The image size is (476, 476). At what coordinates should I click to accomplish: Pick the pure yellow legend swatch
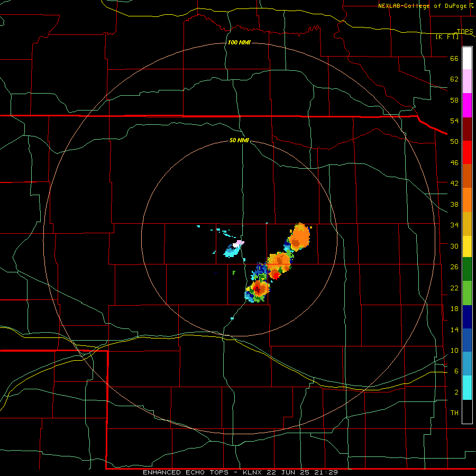pyautogui.click(x=467, y=246)
